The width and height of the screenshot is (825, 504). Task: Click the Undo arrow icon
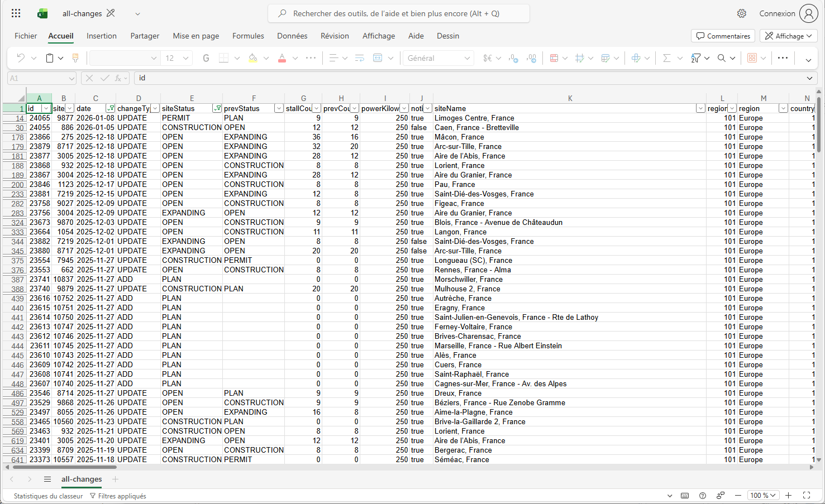click(x=21, y=58)
